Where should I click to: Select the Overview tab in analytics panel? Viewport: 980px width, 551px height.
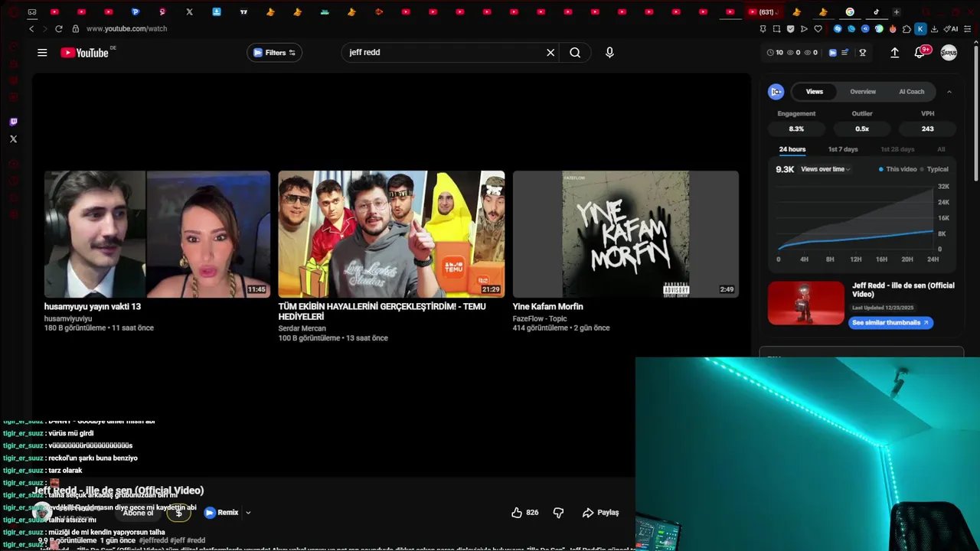point(863,92)
